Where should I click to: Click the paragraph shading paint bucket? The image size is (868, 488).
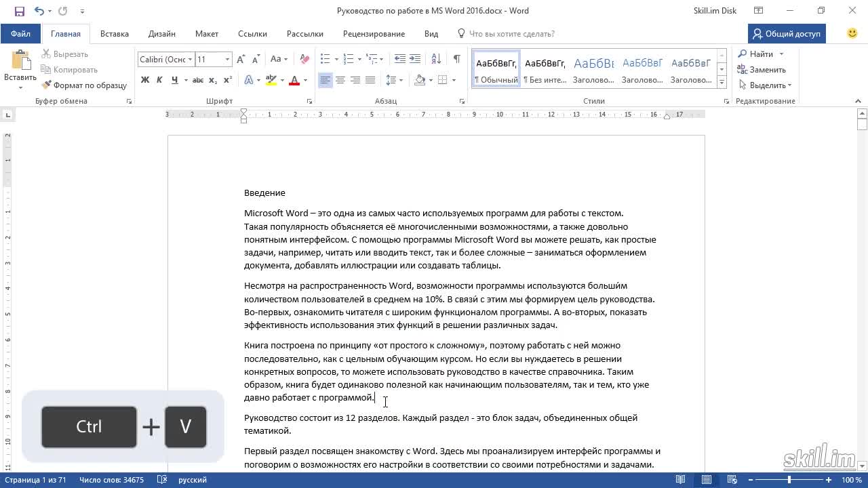click(x=419, y=80)
